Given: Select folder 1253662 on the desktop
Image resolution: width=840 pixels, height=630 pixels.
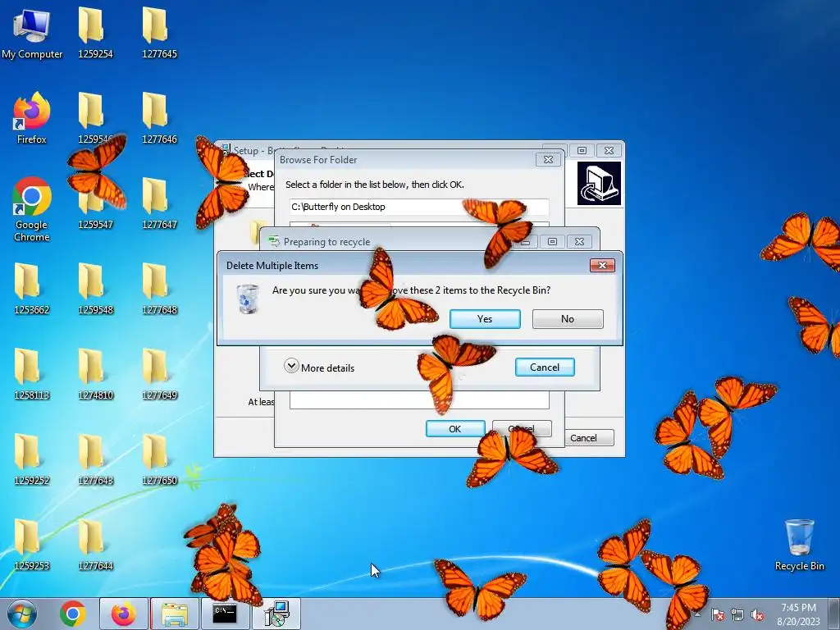Looking at the screenshot, I should 32,288.
